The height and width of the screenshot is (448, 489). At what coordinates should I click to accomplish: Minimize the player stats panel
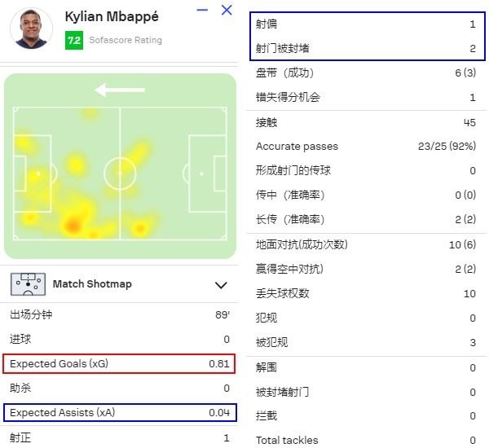tap(202, 11)
